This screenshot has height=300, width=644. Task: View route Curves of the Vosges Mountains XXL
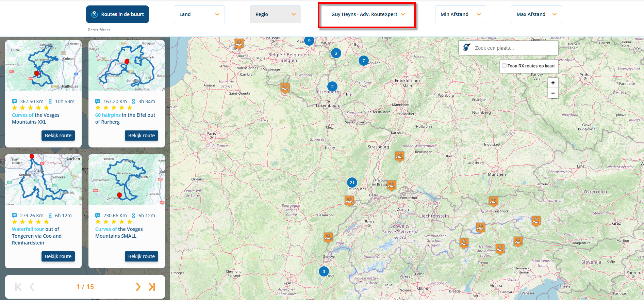coord(58,136)
